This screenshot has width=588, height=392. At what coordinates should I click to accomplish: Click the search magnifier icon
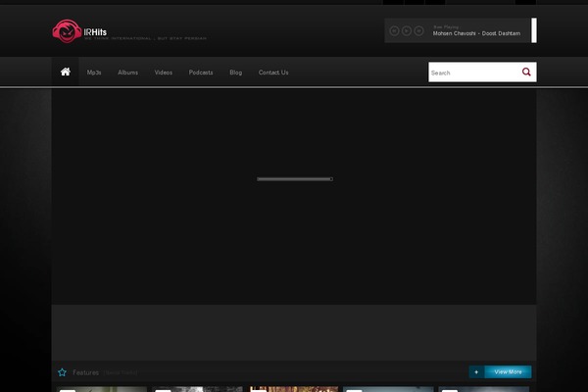526,72
